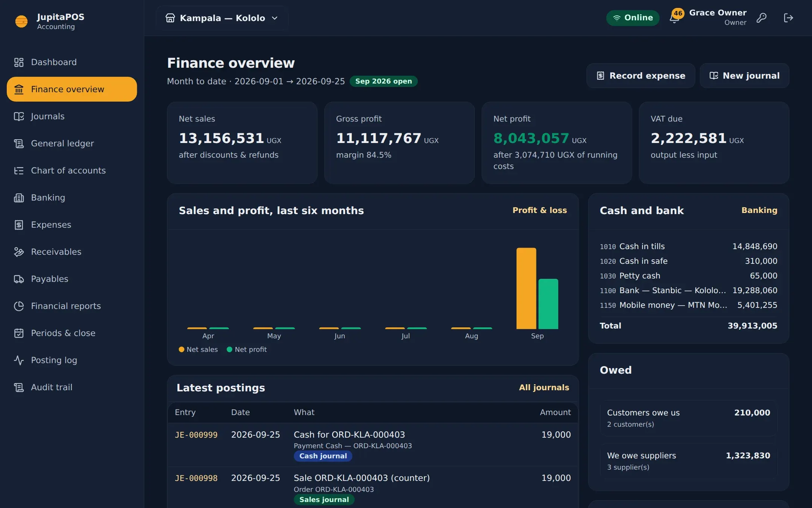Click the key icon in the header
The width and height of the screenshot is (812, 508).
coord(761,18)
